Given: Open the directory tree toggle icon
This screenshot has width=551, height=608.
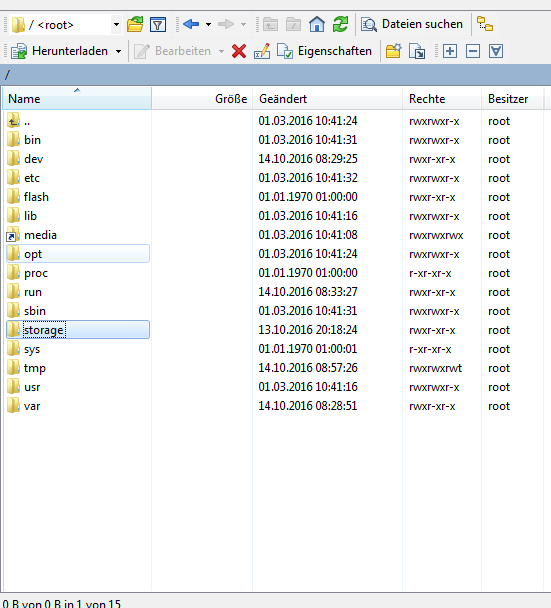Looking at the screenshot, I should [485, 24].
